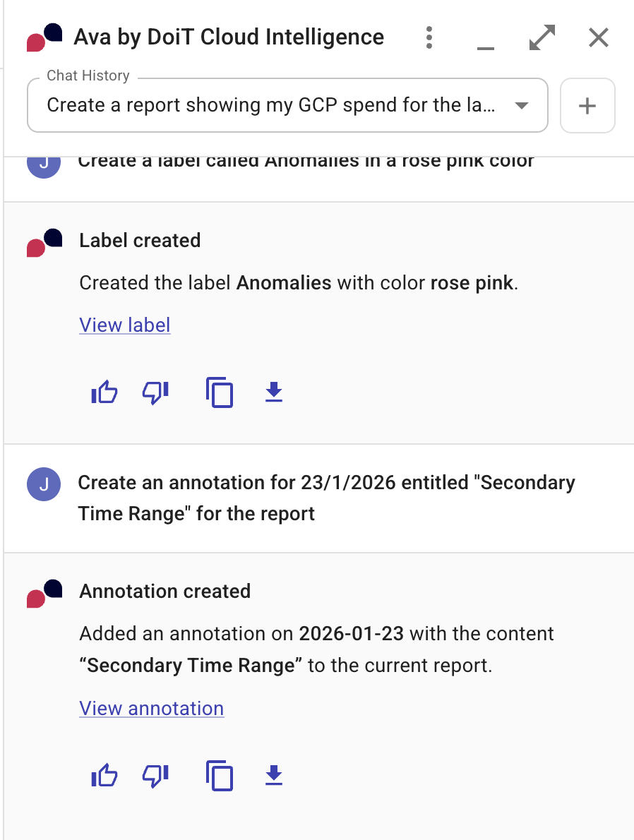Copy the Label created message
Viewport: 634px width, 840px height.
tap(220, 392)
